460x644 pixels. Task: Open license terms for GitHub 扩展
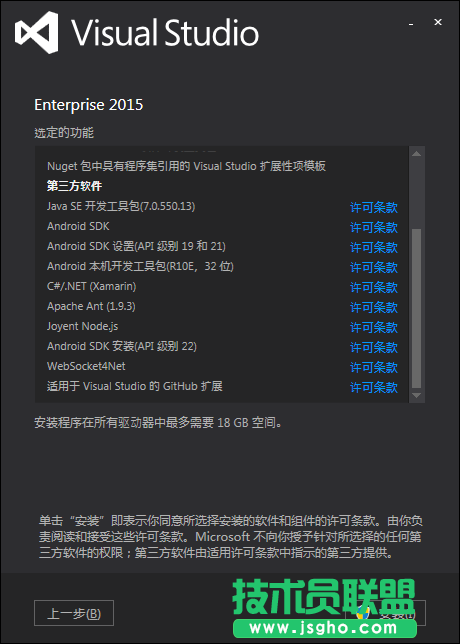pyautogui.click(x=374, y=387)
